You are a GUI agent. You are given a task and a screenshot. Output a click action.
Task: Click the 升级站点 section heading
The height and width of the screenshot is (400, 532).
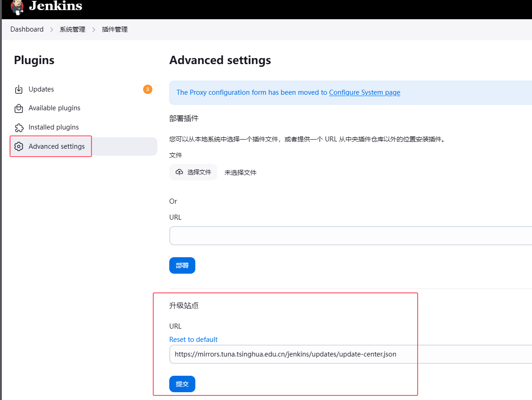[184, 305]
